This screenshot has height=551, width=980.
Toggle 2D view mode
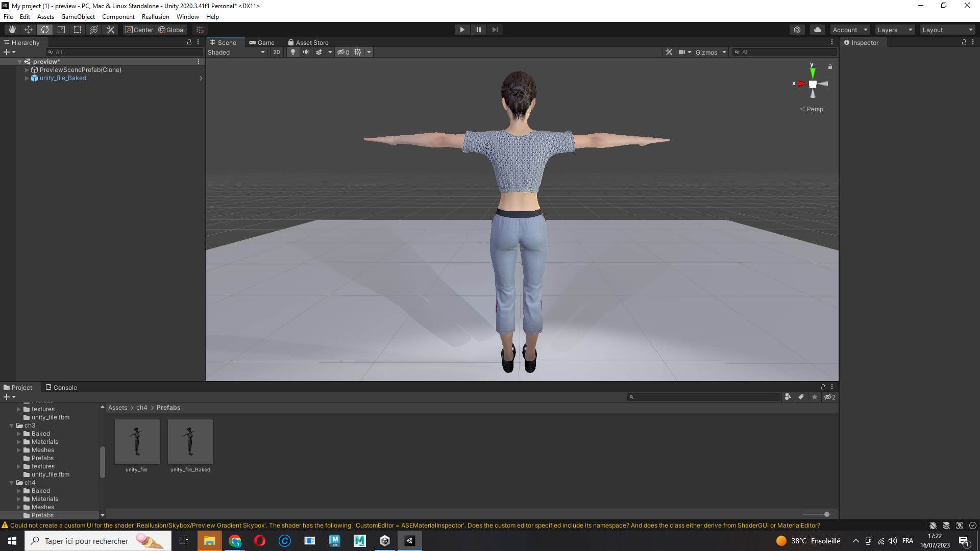[x=276, y=52]
